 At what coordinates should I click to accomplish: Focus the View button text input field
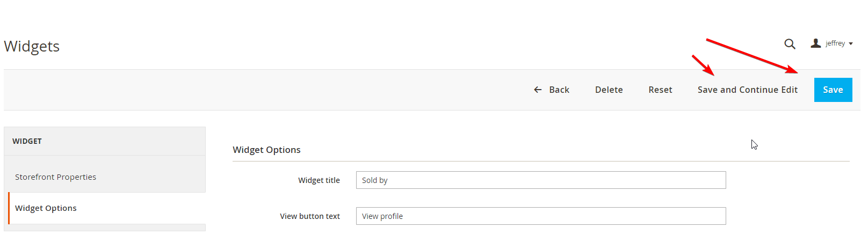click(x=541, y=216)
